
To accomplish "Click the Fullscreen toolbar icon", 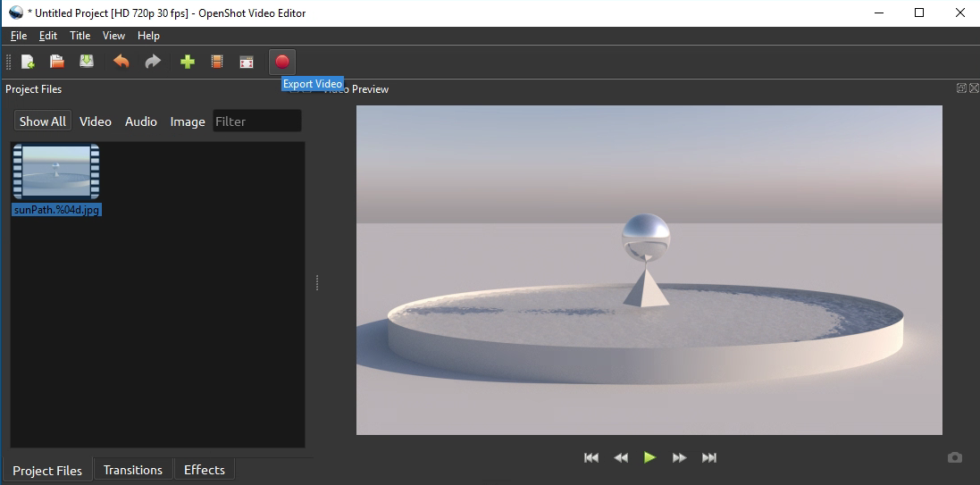I will 247,62.
